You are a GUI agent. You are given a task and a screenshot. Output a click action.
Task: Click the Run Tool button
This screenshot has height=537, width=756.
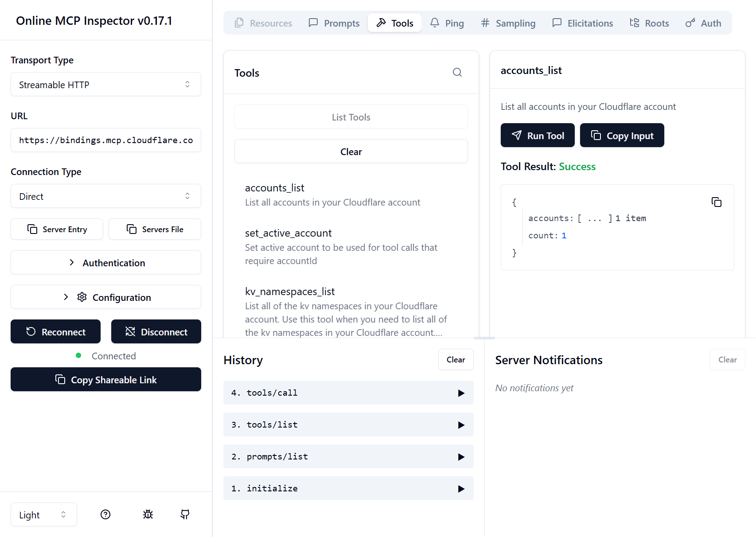click(538, 135)
